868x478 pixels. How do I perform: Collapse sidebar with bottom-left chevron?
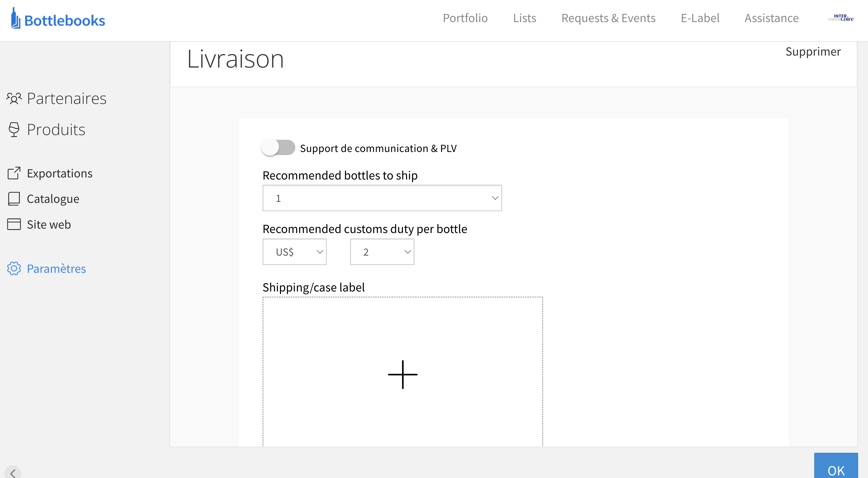[x=13, y=473]
